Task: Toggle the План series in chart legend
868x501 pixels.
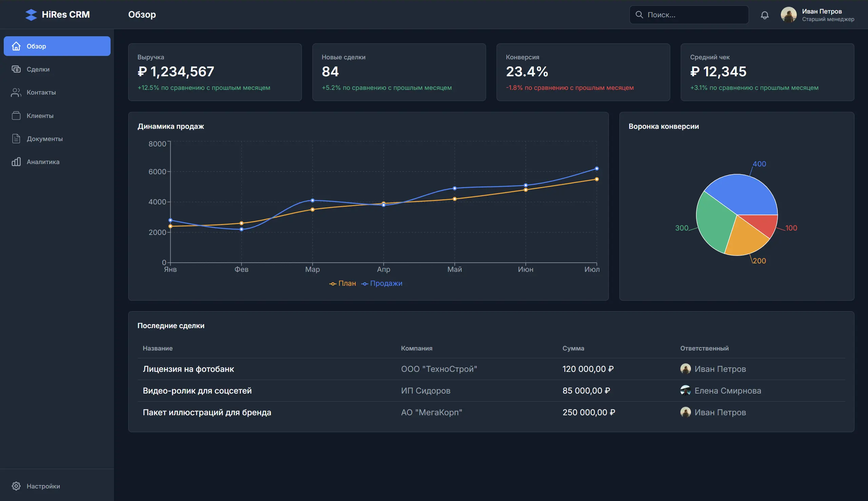Action: click(344, 283)
